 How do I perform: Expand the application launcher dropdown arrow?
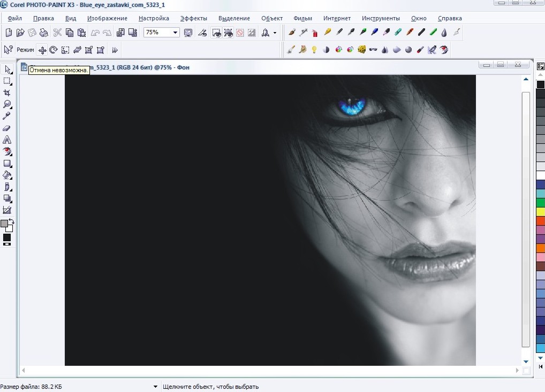pos(275,33)
